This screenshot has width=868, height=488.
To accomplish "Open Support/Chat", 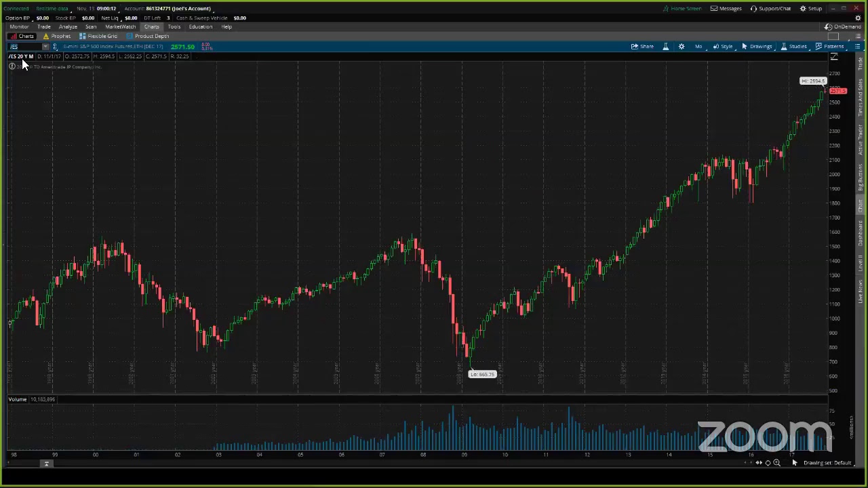I will [x=770, y=8].
